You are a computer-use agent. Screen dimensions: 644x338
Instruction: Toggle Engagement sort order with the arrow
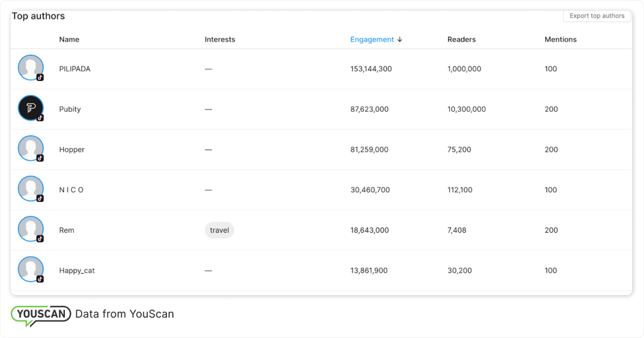(400, 39)
